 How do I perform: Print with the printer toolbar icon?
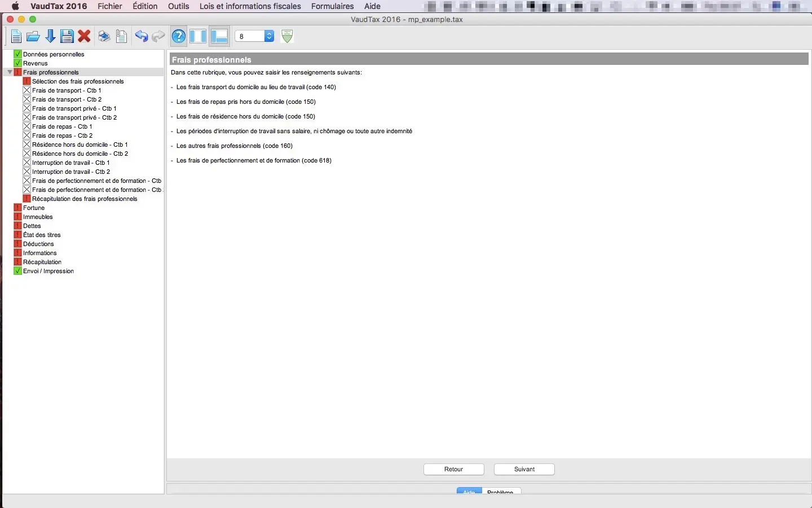[x=104, y=37]
